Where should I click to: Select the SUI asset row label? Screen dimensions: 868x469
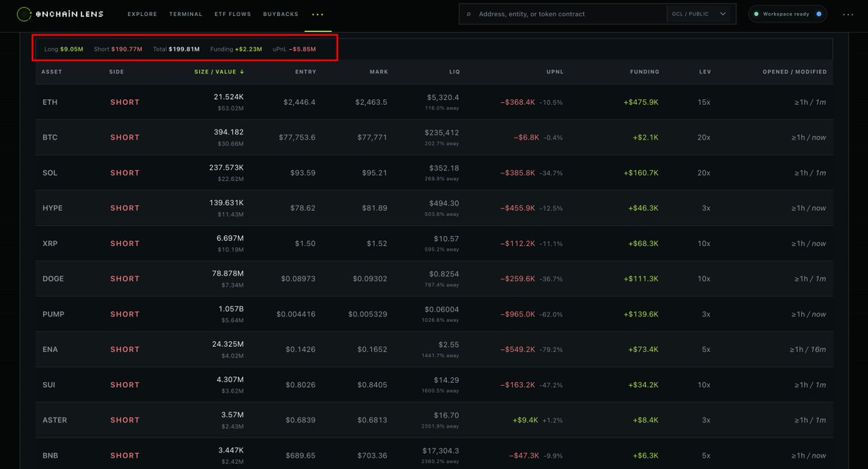click(x=49, y=385)
